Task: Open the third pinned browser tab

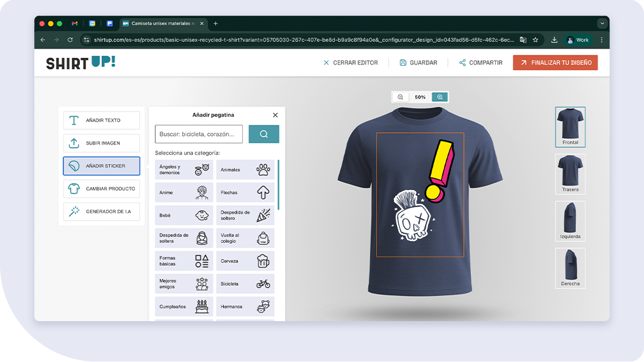Action: (x=110, y=23)
